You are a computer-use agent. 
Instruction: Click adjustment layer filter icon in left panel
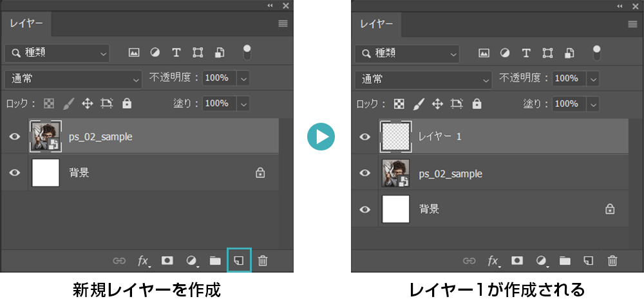click(x=155, y=53)
